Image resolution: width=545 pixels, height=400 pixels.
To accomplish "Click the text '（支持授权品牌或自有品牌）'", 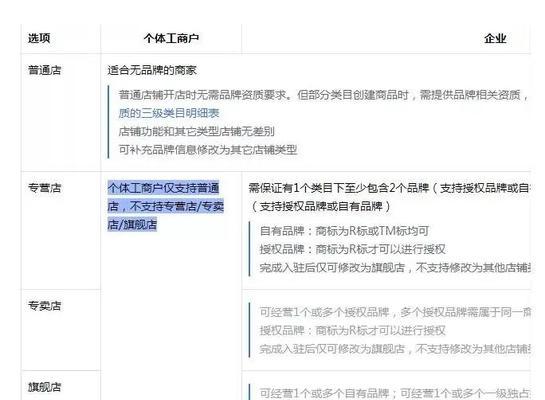I will pos(320,206).
